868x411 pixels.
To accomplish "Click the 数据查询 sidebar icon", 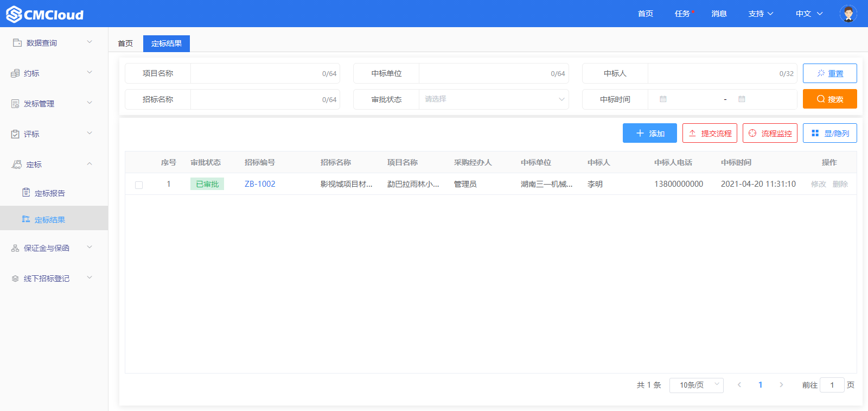I will [x=17, y=42].
